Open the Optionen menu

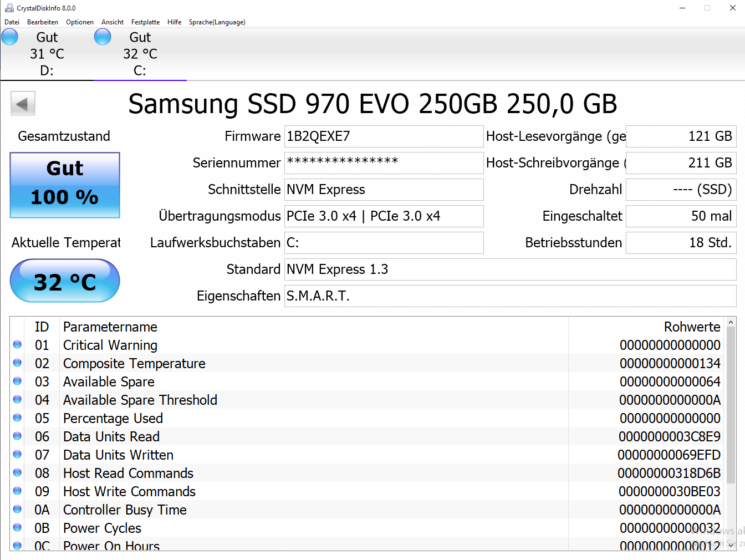[80, 22]
